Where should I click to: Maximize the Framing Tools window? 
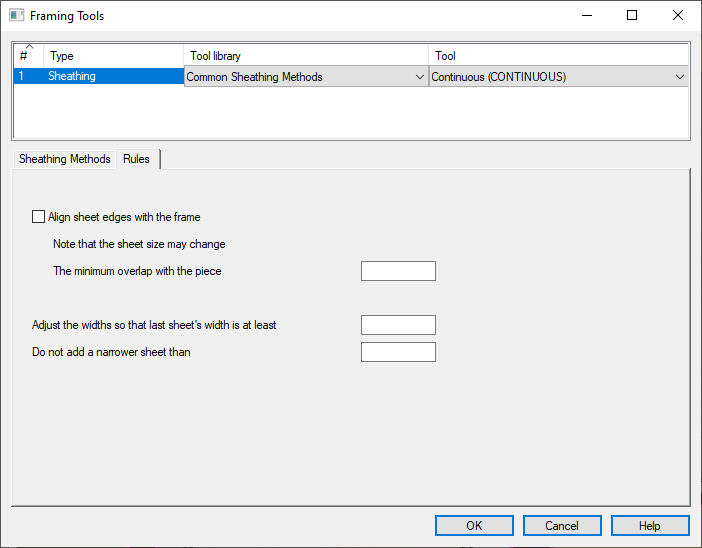click(x=632, y=16)
